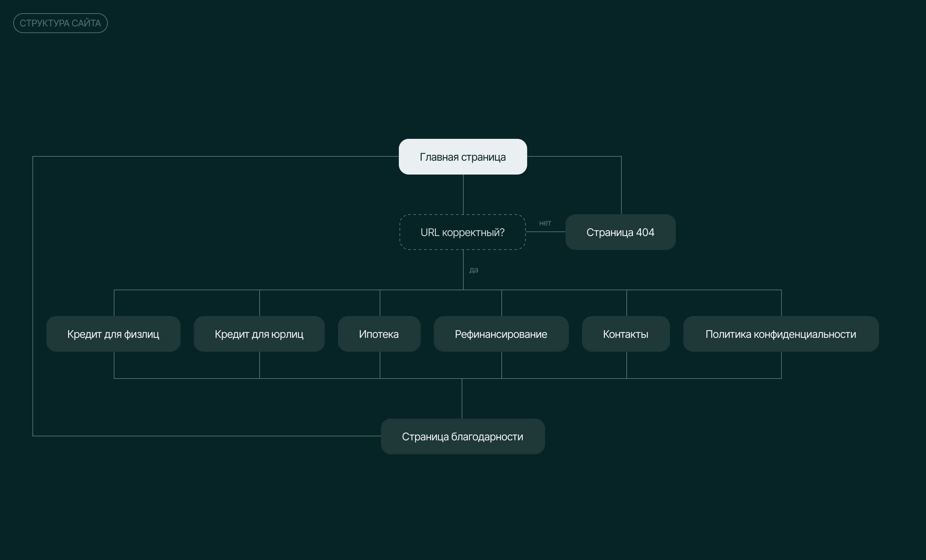Click the word Страница in the благодарности node
Viewport: 926px width, 560px height.
pyautogui.click(x=425, y=437)
